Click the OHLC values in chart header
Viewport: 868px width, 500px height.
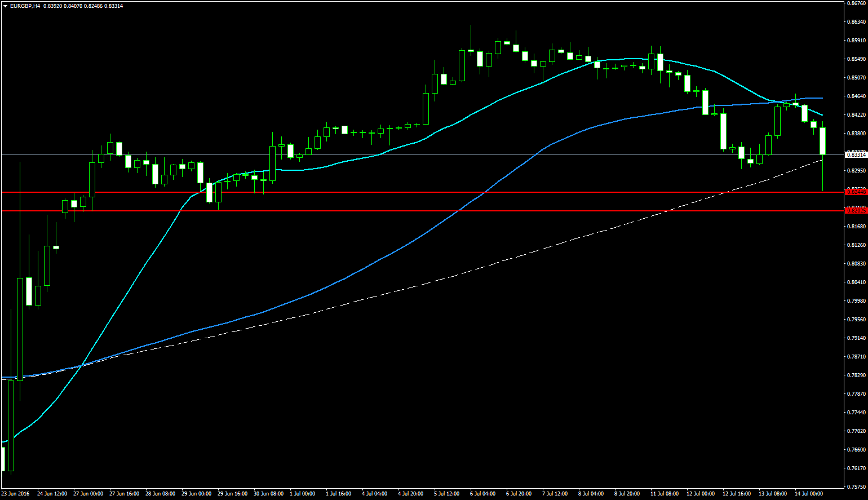83,6
